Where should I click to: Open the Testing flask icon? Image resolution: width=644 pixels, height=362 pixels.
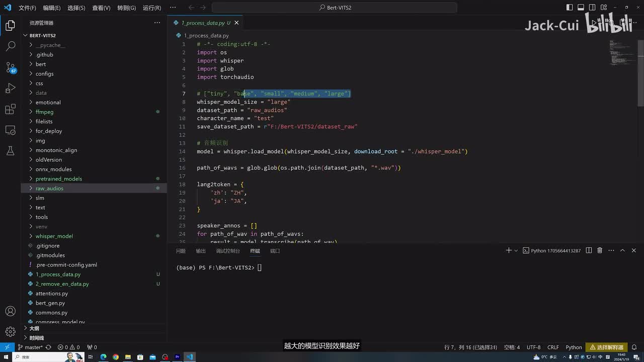pyautogui.click(x=10, y=151)
